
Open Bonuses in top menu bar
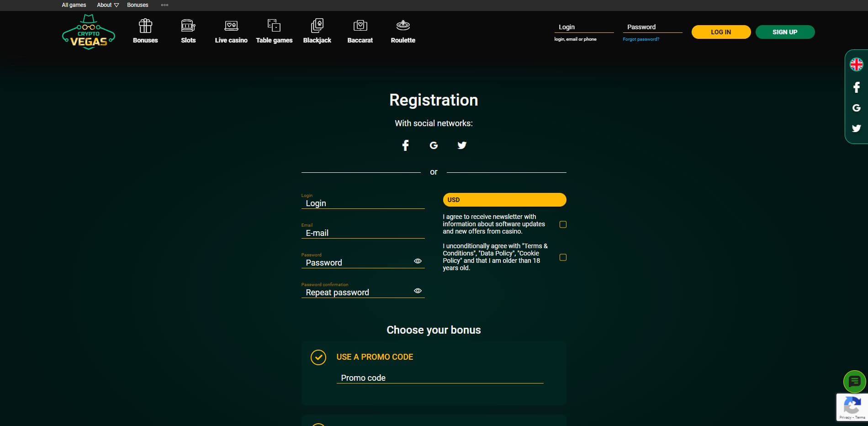click(x=138, y=5)
